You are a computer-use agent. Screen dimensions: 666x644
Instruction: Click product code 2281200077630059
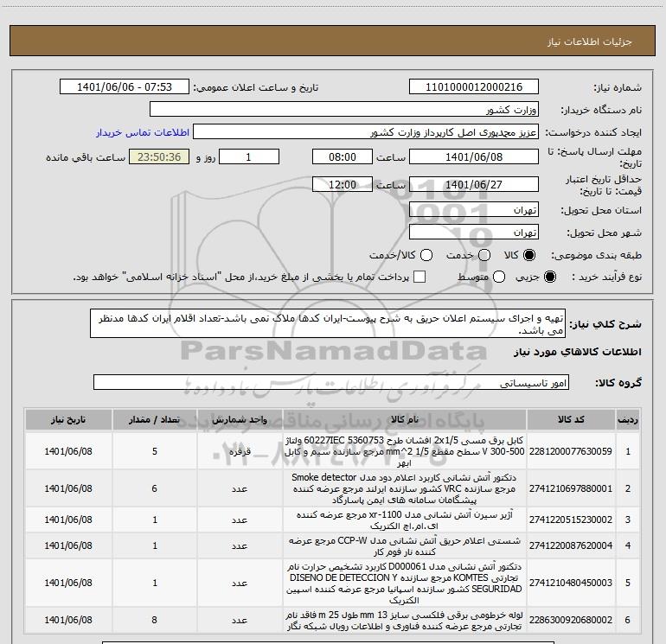coord(571,451)
